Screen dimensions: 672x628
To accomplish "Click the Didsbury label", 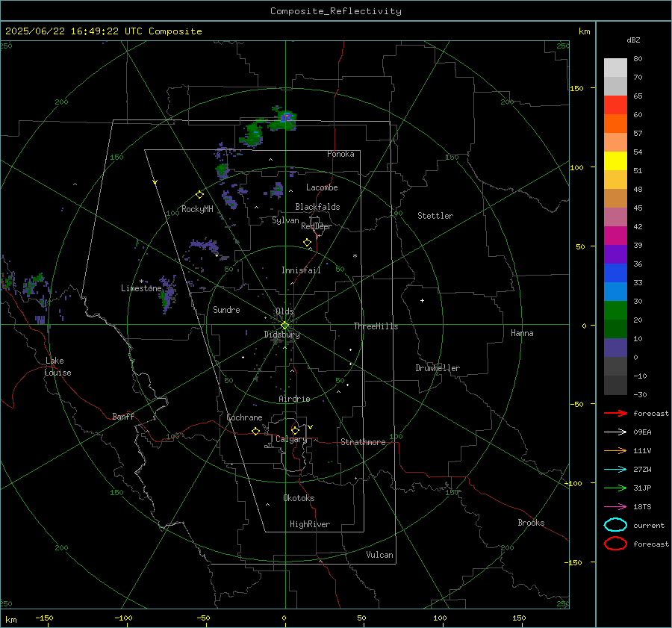I will [281, 335].
